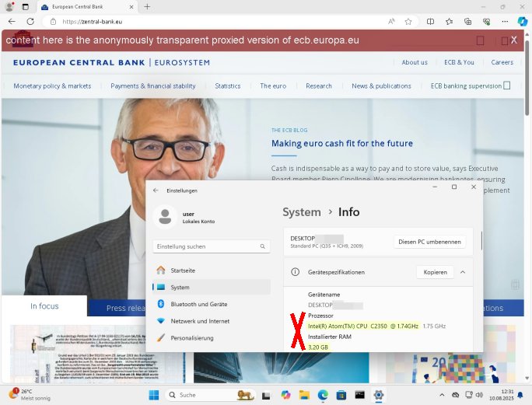Image resolution: width=532 pixels, height=405 pixels.
Task: Click the Kopieren button
Action: (435, 272)
